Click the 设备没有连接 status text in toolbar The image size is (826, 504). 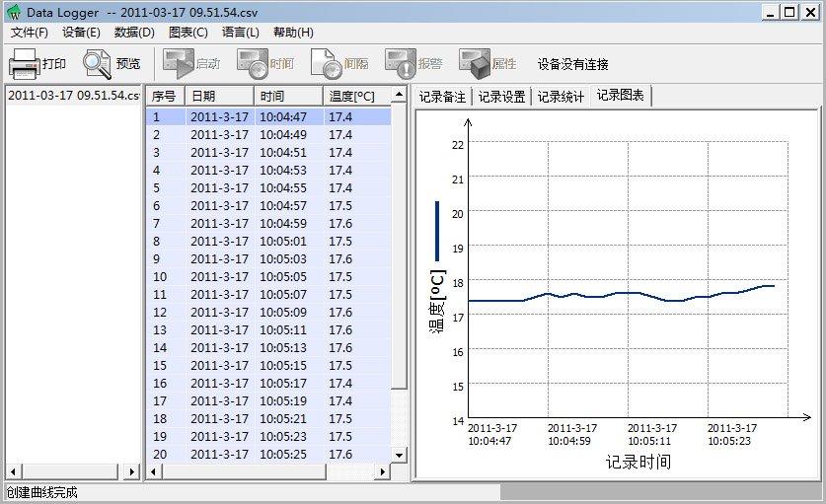click(572, 64)
